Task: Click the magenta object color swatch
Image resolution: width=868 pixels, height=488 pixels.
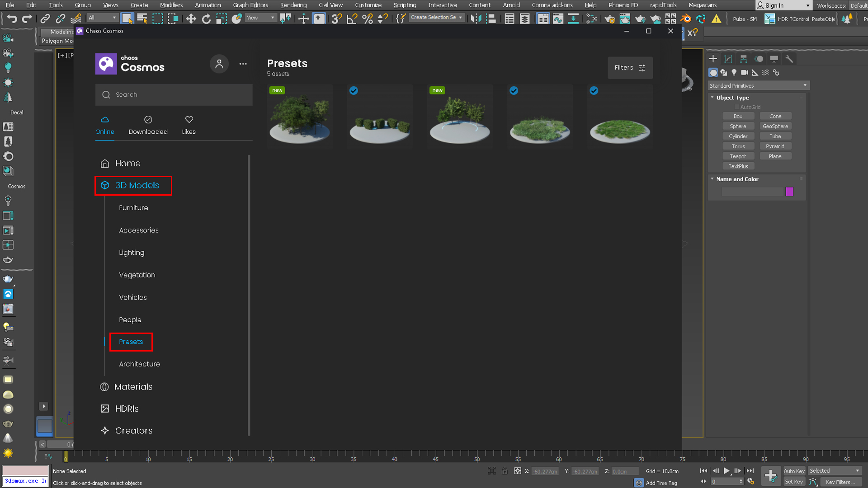Action: [x=789, y=192]
